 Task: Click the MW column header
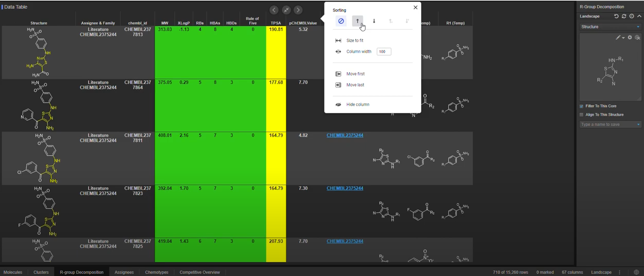165,23
